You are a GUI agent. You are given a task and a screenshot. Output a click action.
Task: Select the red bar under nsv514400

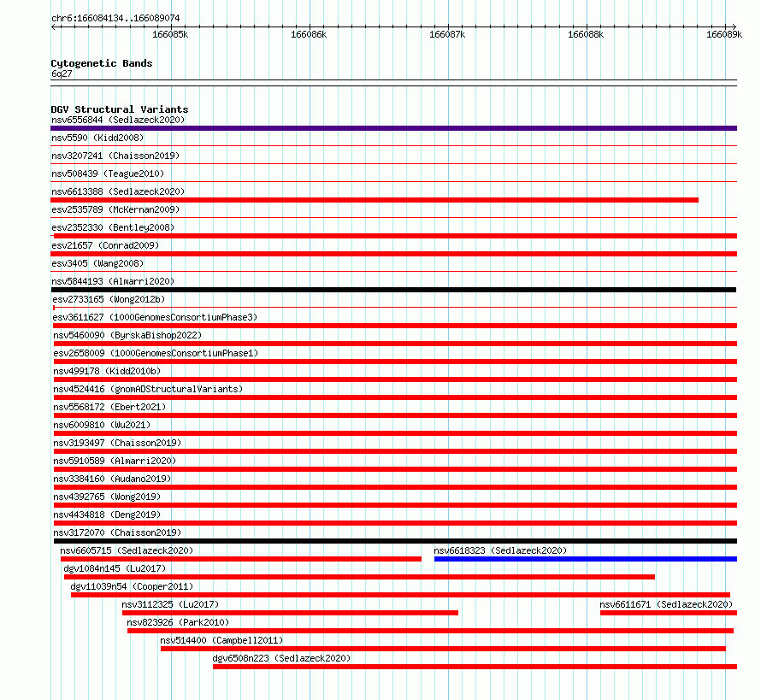pos(443,649)
